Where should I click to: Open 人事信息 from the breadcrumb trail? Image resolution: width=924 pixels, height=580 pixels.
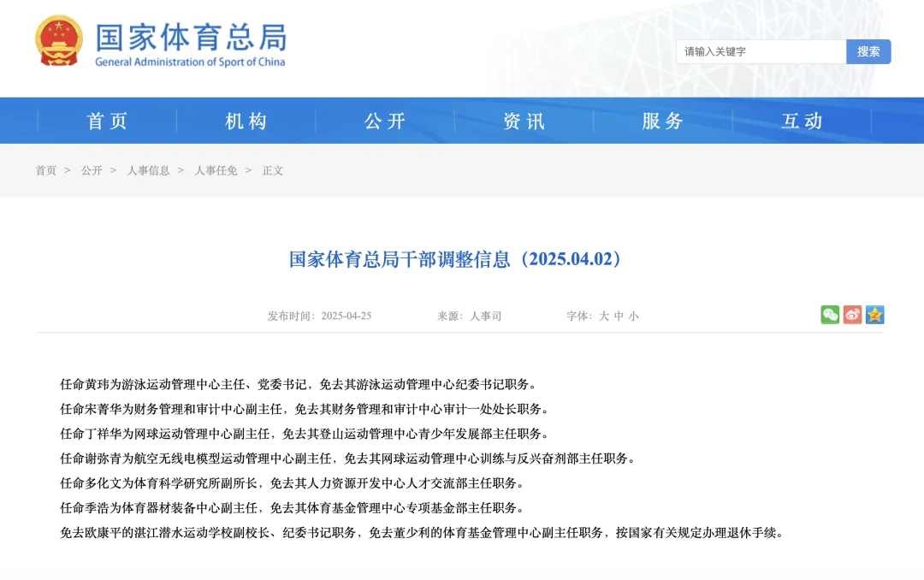click(x=149, y=171)
